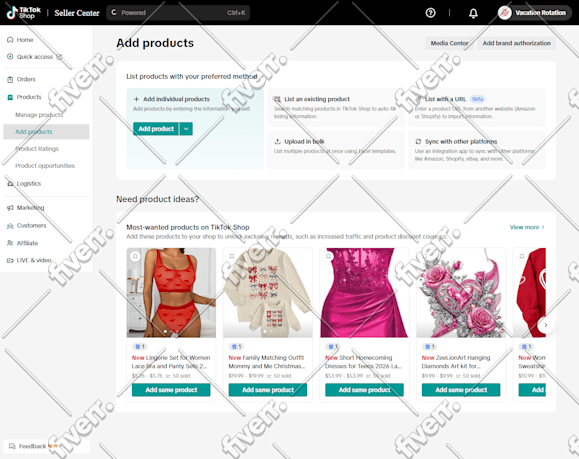Viewport: 579px width, 459px height.
Task: Click the Sync with other platforms icon
Action: pos(418,141)
